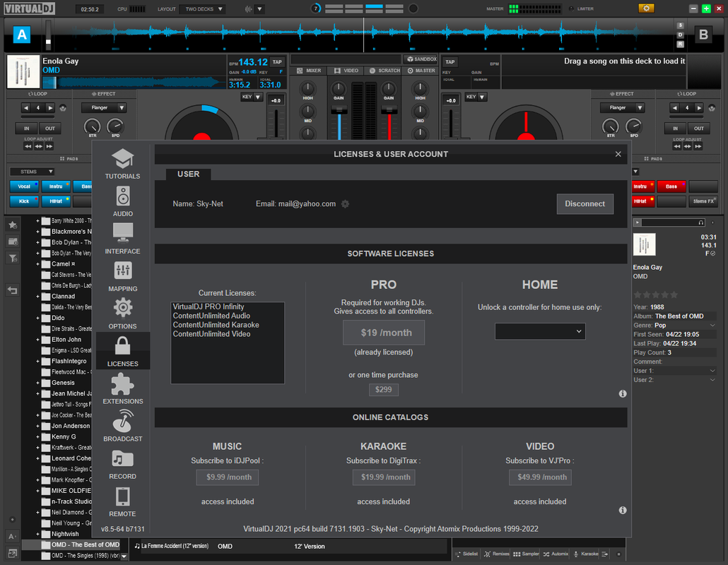Open the Karaoke panel
The image size is (728, 565).
(x=586, y=554)
